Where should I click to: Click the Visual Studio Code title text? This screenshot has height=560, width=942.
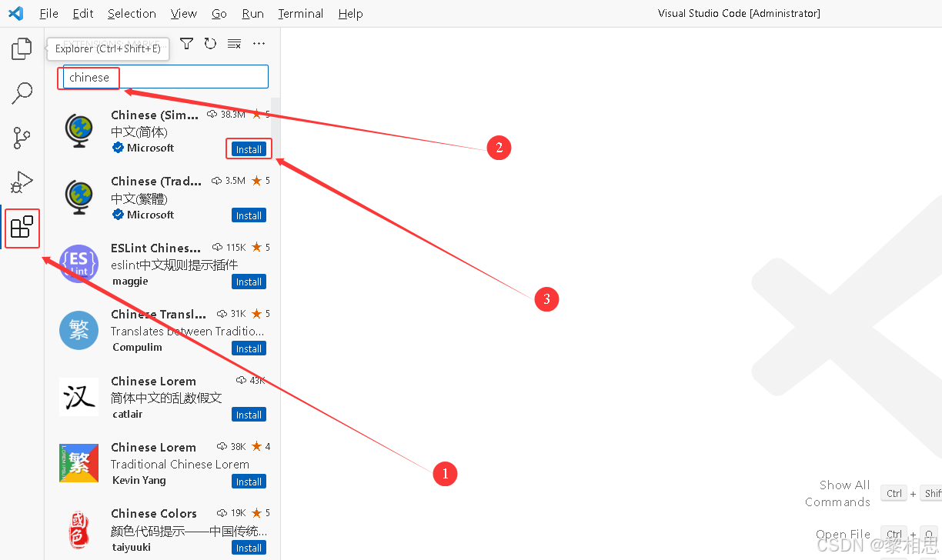point(739,13)
